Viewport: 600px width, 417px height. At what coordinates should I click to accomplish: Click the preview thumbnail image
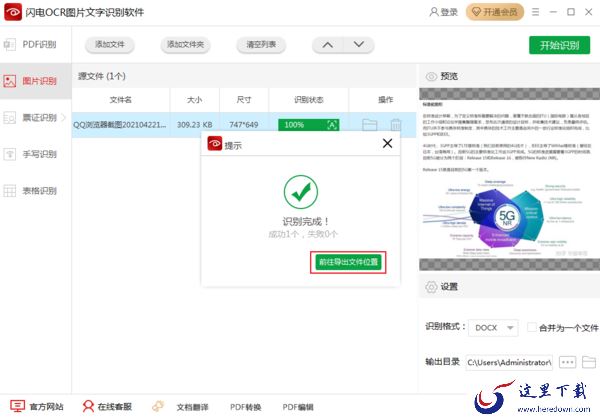point(509,179)
